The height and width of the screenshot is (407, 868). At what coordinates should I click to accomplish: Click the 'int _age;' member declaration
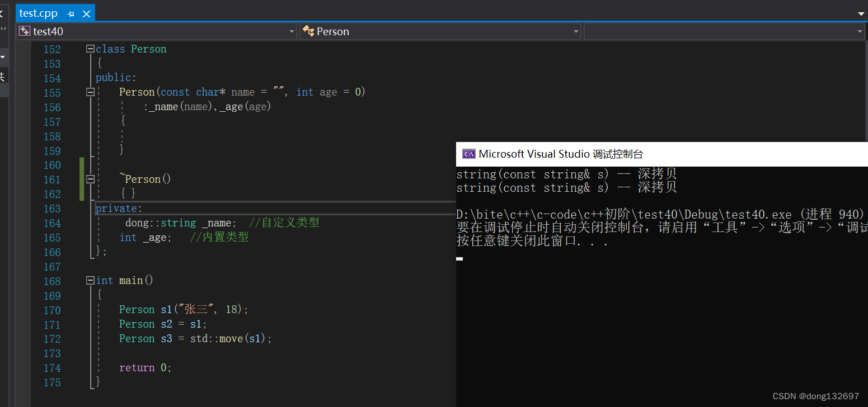146,238
